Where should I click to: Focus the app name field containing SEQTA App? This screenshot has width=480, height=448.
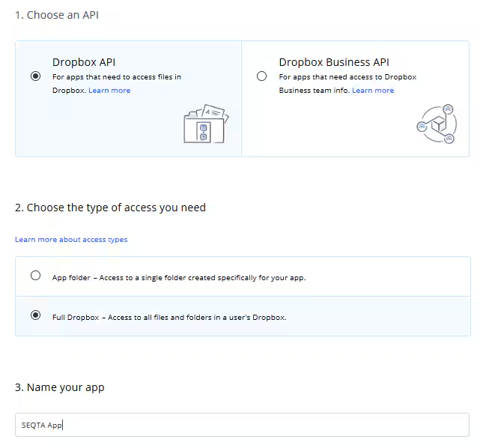[x=242, y=425]
